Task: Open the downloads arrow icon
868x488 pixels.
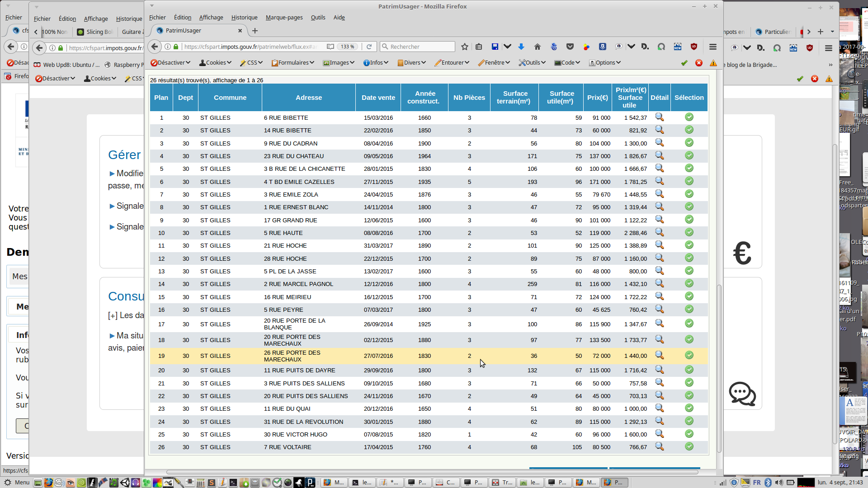Action: (x=521, y=47)
